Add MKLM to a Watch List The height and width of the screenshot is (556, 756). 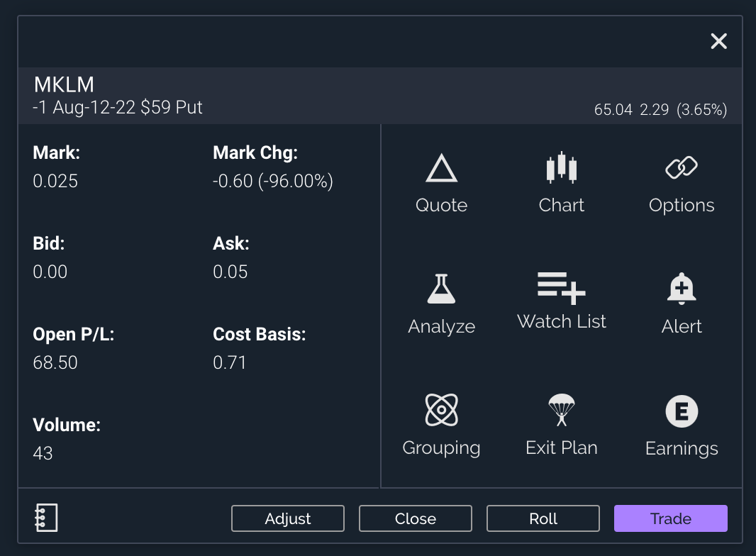[x=561, y=298]
